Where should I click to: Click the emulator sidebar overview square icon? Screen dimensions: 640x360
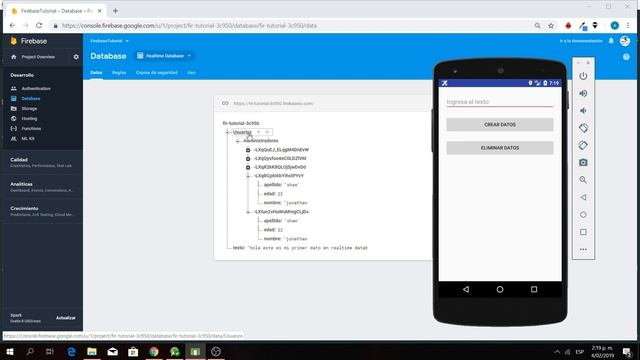583,232
